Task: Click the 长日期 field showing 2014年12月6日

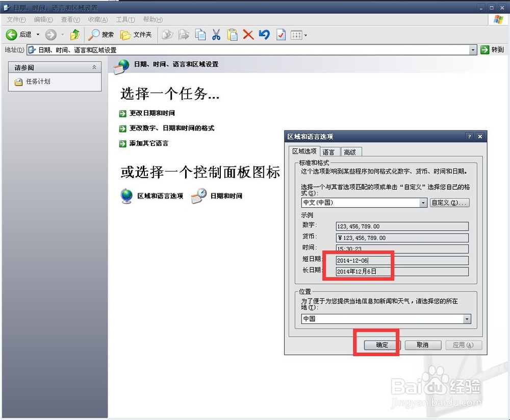Action: [402, 271]
